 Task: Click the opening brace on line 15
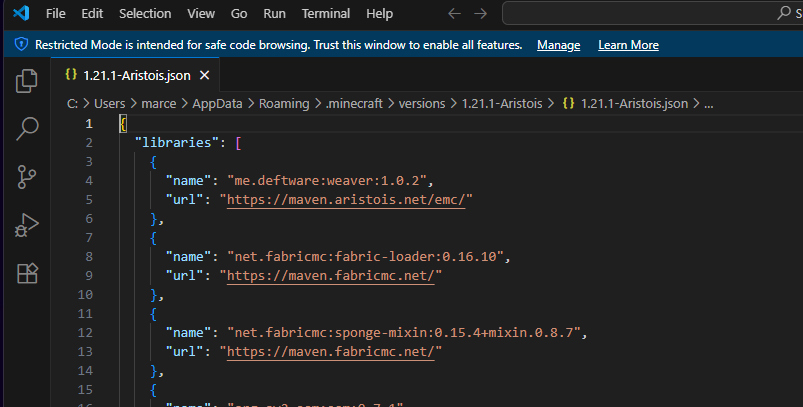pos(154,390)
